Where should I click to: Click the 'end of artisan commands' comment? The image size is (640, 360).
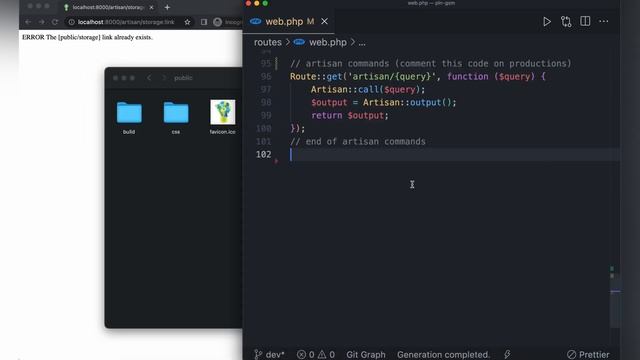[x=358, y=142]
